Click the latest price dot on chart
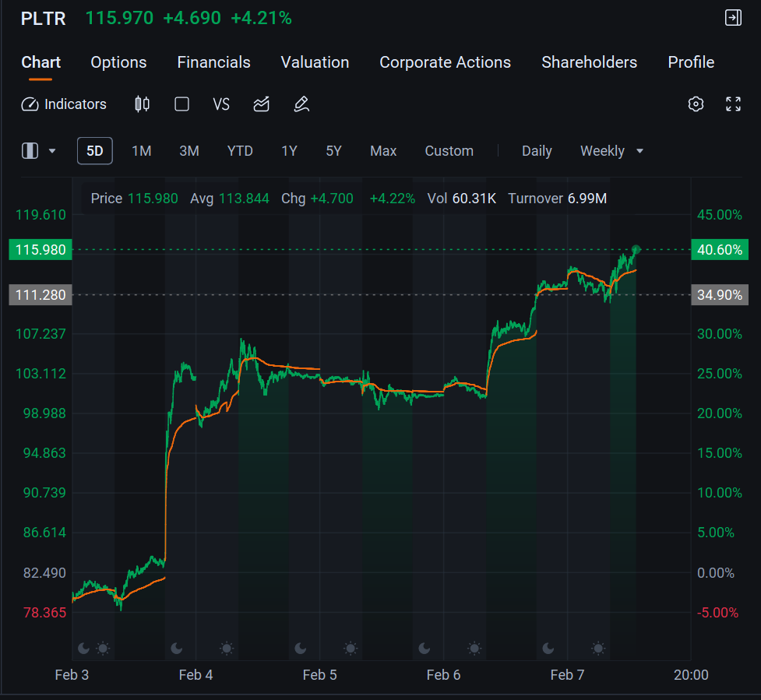The image size is (761, 700). coord(636,249)
